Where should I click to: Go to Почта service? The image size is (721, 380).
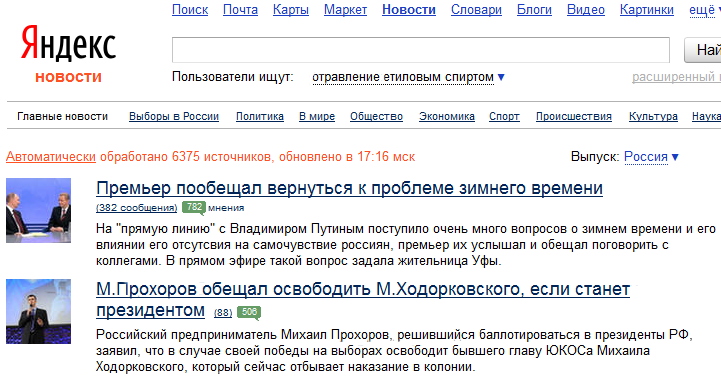(240, 10)
